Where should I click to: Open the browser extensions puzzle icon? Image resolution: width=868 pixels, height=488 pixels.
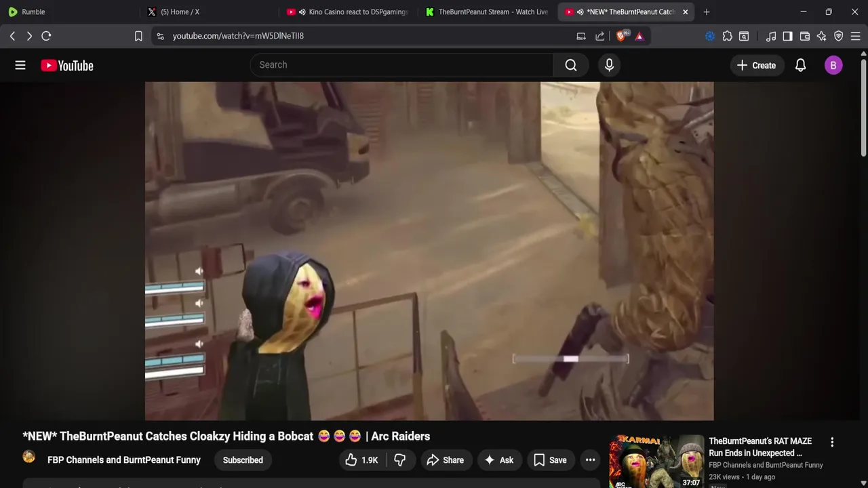[728, 36]
